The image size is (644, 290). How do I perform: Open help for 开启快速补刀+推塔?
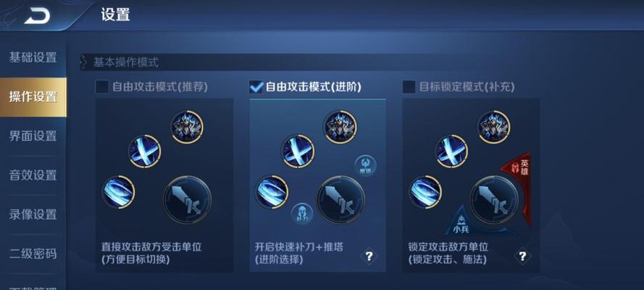369,257
